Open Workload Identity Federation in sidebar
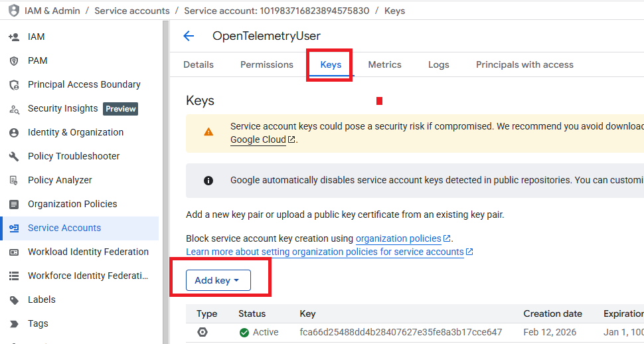The width and height of the screenshot is (644, 344). [88, 252]
